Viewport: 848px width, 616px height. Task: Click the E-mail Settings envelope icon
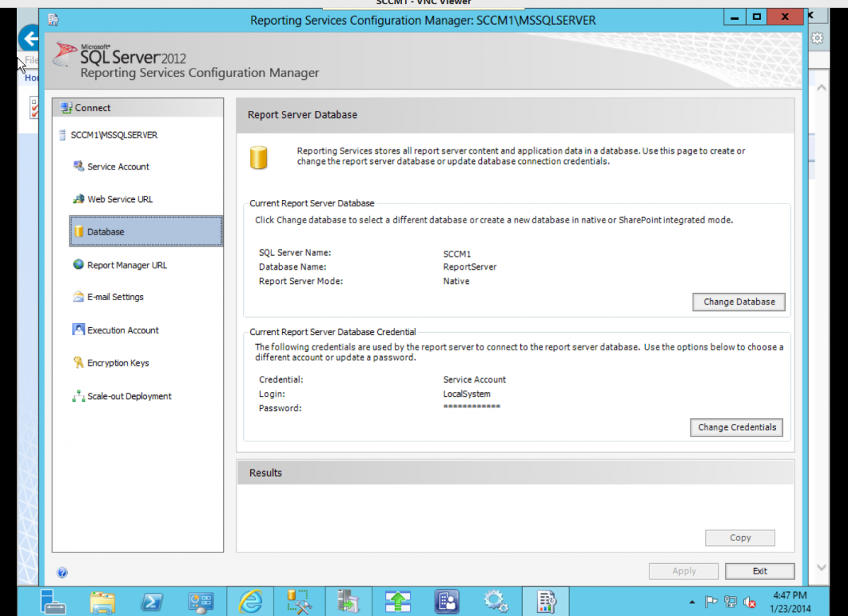click(78, 297)
